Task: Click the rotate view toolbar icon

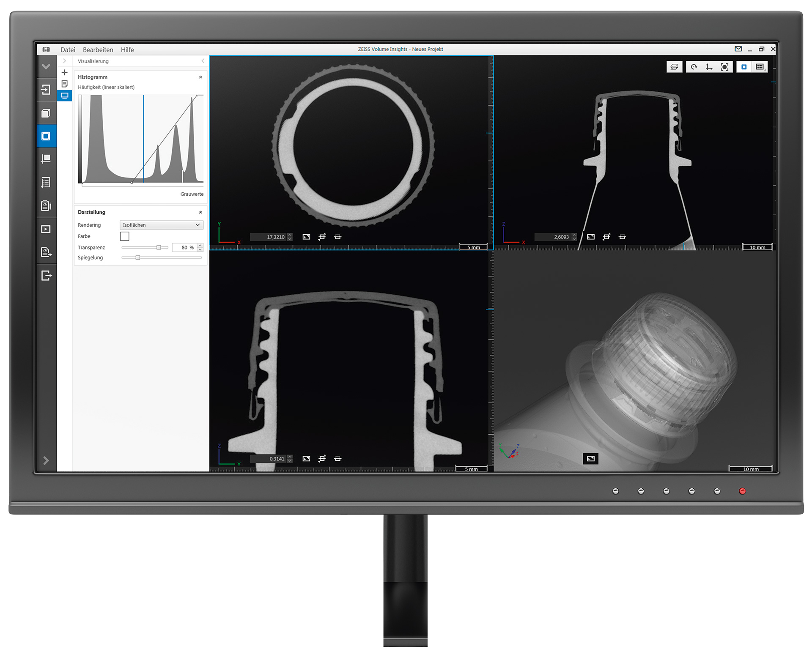Action: pos(694,67)
